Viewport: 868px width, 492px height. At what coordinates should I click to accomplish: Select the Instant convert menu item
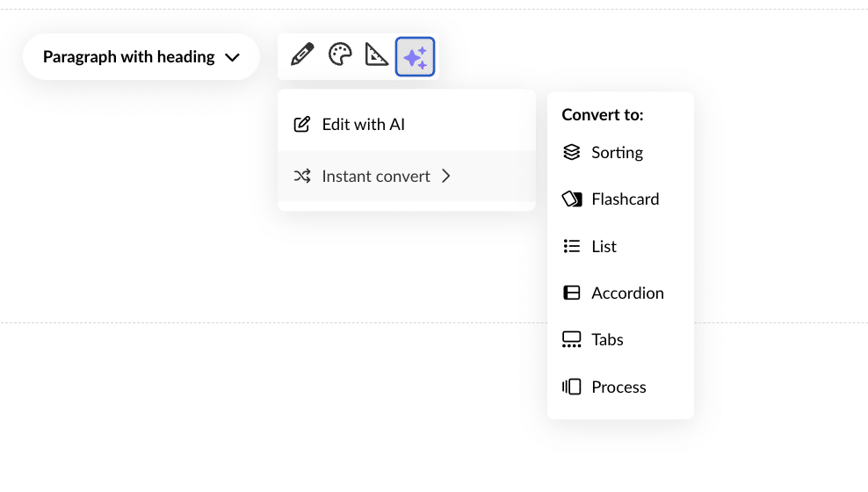point(376,176)
